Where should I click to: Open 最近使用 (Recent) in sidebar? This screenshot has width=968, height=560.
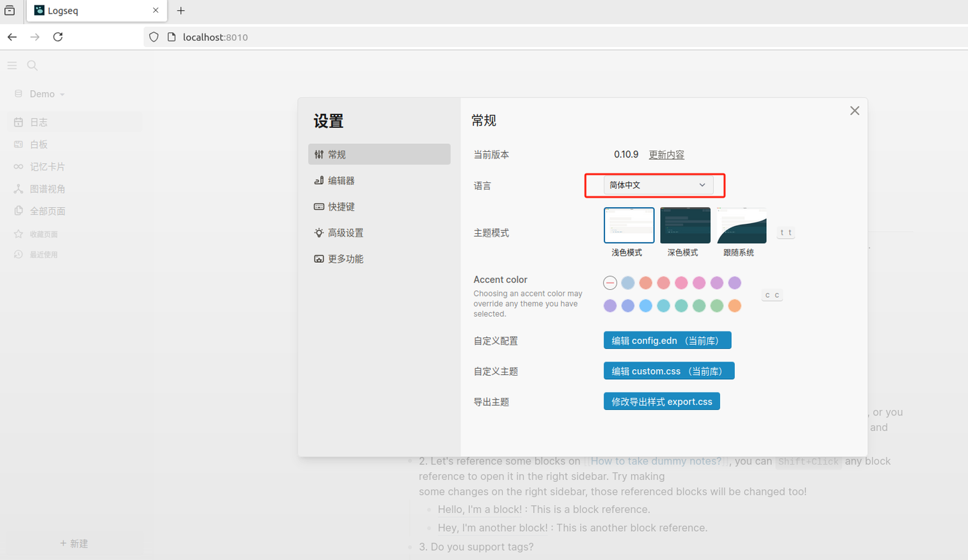coord(44,254)
